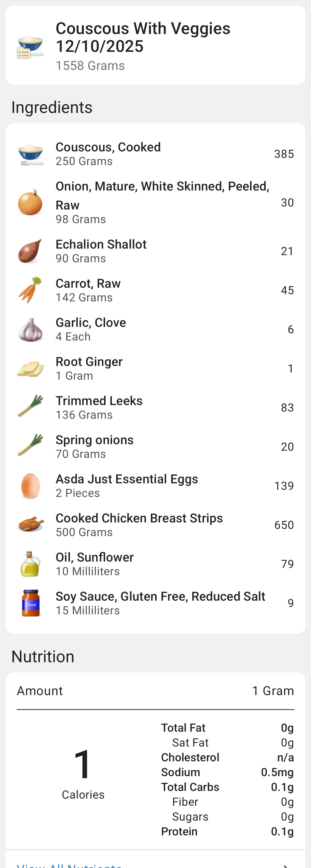
Task: Tap the sunflower oil bottle icon
Action: (30, 564)
